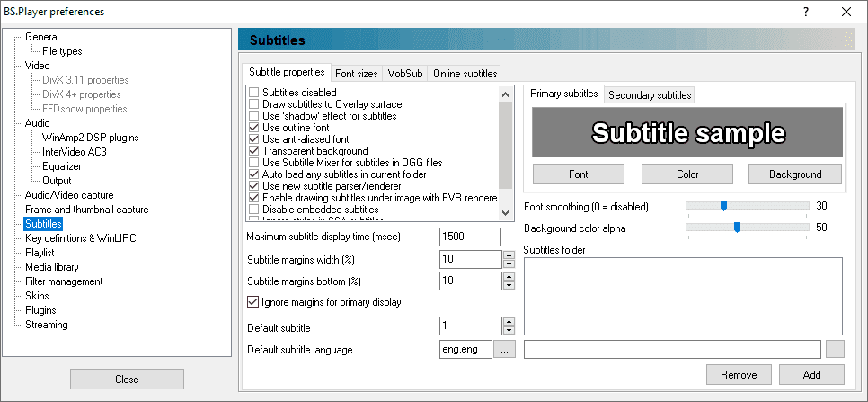Click the Subtitles folder list box

(x=683, y=296)
